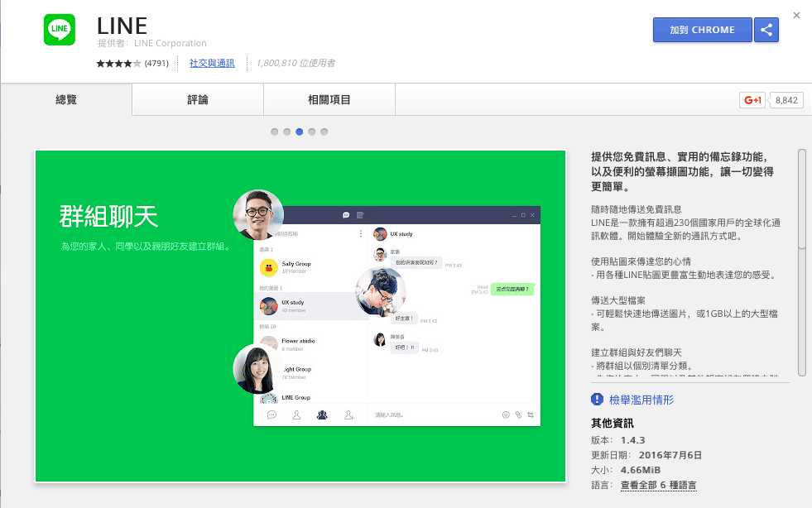Close the extension details dialog
This screenshot has width=812, height=508.
pyautogui.click(x=796, y=16)
